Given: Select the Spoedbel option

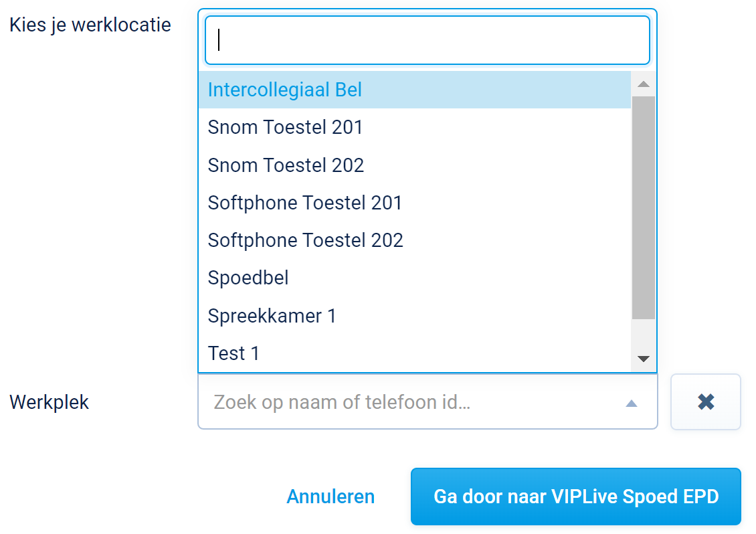Looking at the screenshot, I should 248,278.
